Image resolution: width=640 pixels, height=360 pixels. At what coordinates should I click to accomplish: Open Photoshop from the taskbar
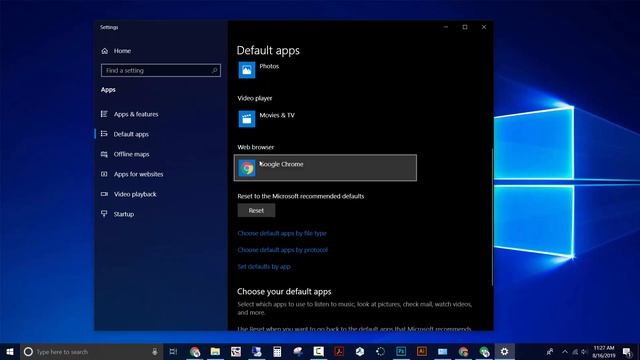[x=401, y=351]
